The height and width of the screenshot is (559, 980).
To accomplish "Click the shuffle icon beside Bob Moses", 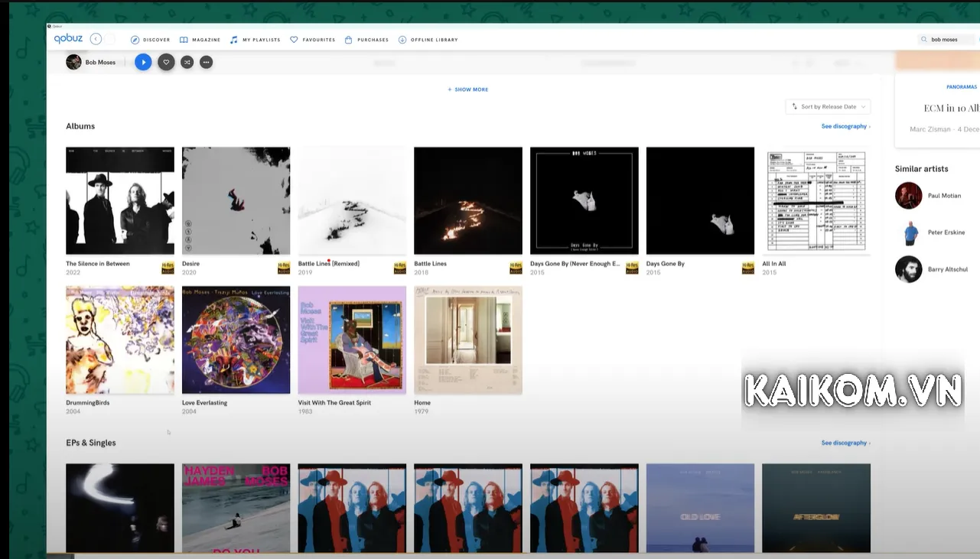I will click(187, 63).
